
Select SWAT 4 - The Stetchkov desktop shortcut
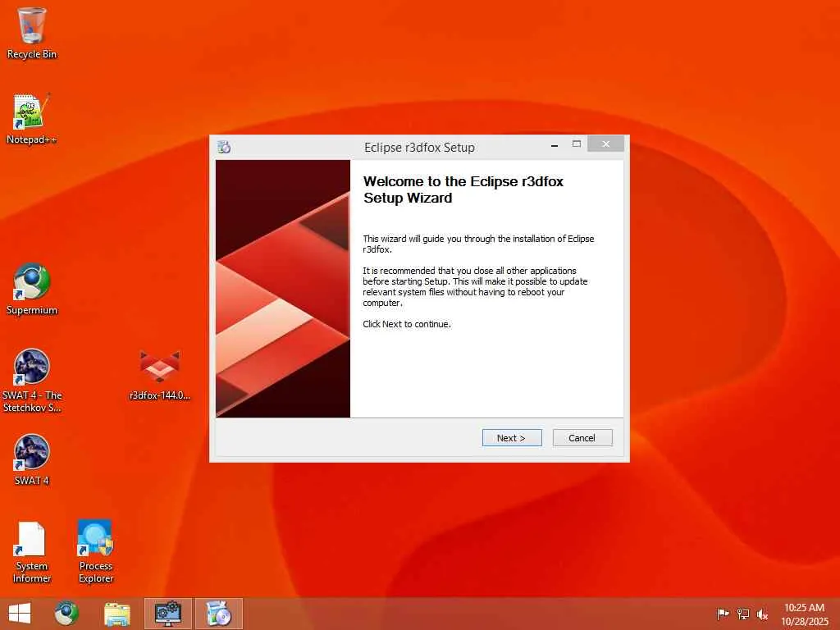click(x=32, y=381)
